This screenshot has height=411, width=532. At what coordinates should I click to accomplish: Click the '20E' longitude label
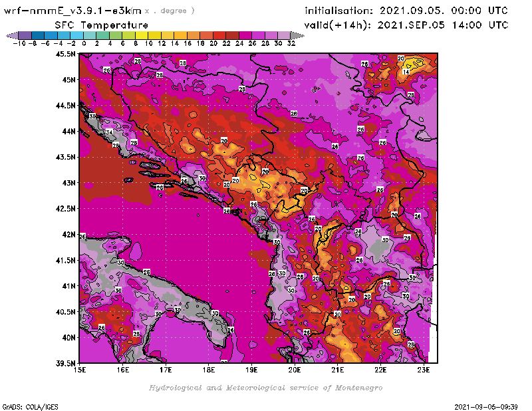point(295,370)
